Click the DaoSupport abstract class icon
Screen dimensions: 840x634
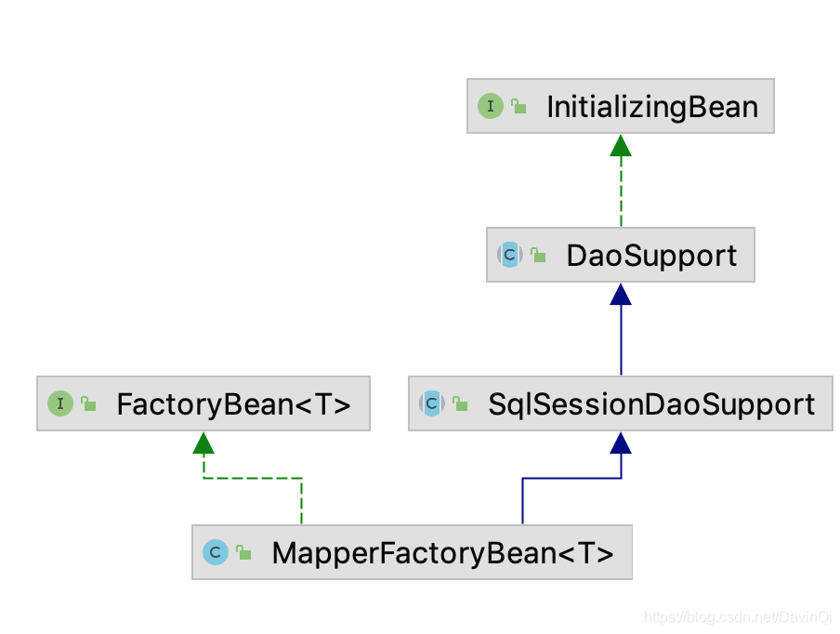pos(509,255)
